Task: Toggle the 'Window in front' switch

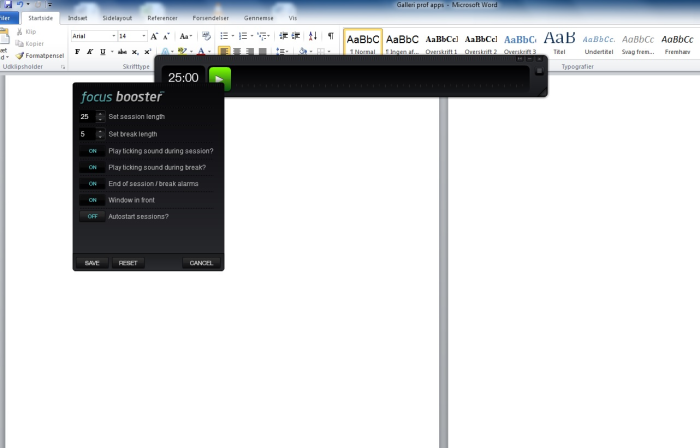Action: 92,200
